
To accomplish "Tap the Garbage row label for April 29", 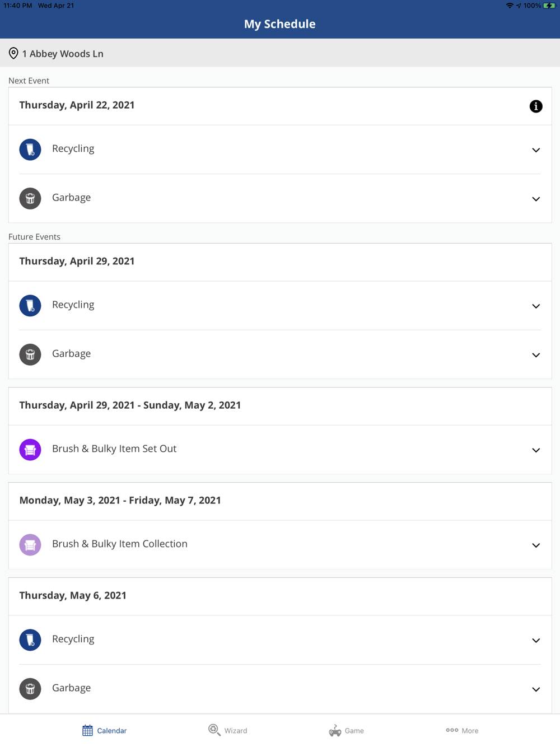I will click(72, 354).
